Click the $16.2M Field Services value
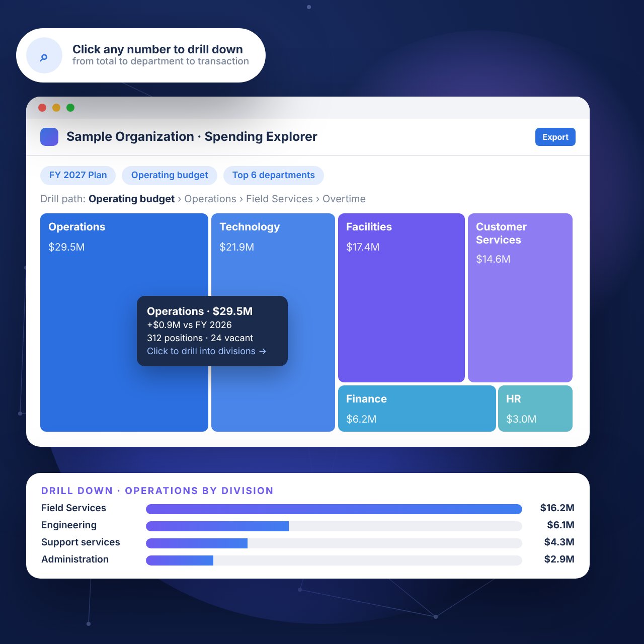Screen dimensions: 644x644 [557, 508]
